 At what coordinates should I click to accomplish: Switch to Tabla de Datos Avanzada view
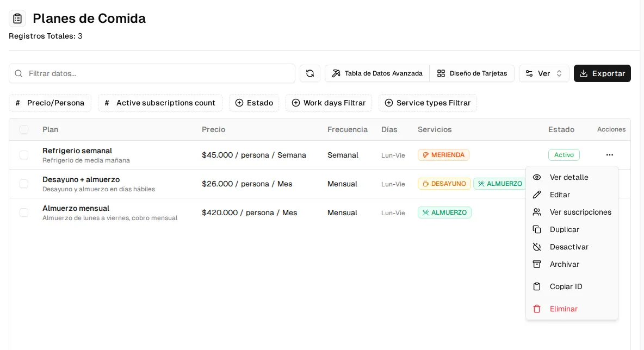tap(377, 73)
